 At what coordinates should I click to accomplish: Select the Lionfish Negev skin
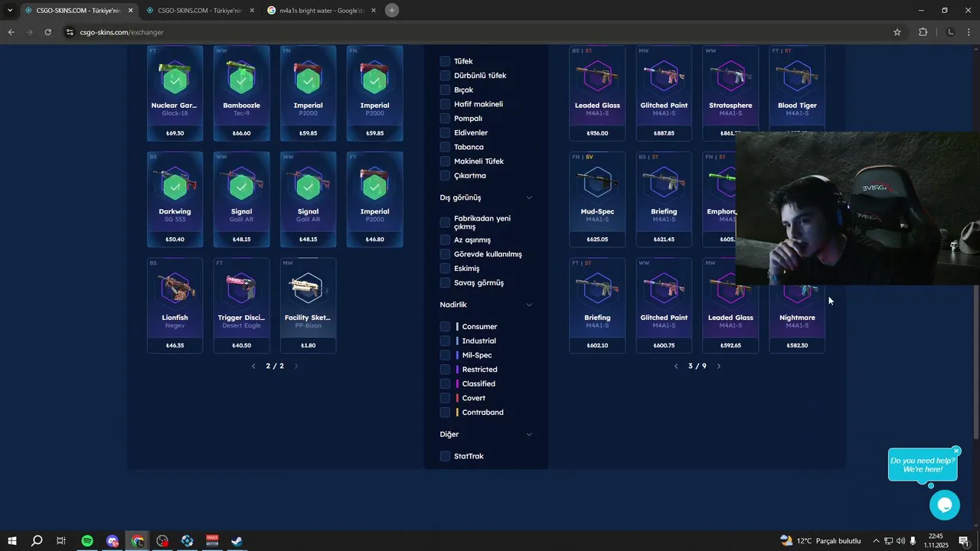point(175,305)
